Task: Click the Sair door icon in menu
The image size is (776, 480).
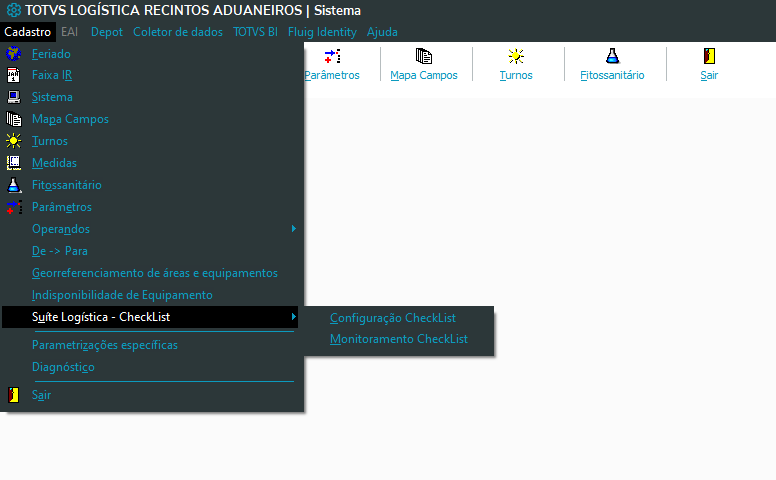Action: tap(14, 395)
